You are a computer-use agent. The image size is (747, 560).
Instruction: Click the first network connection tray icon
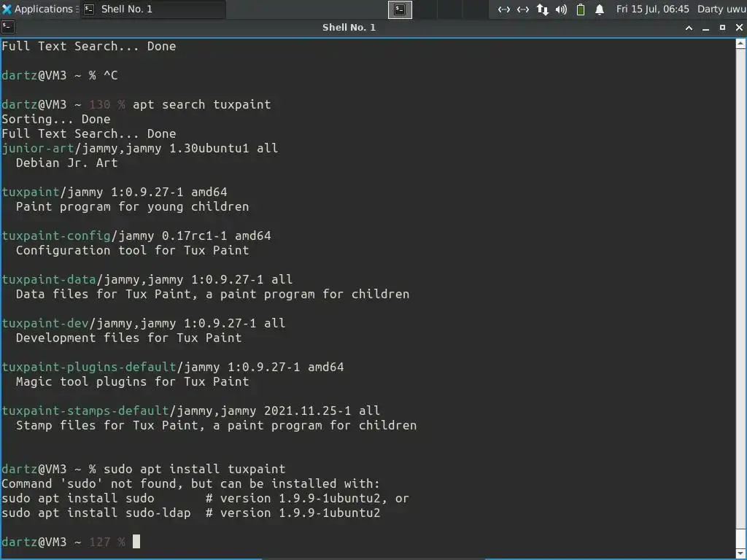pos(503,9)
